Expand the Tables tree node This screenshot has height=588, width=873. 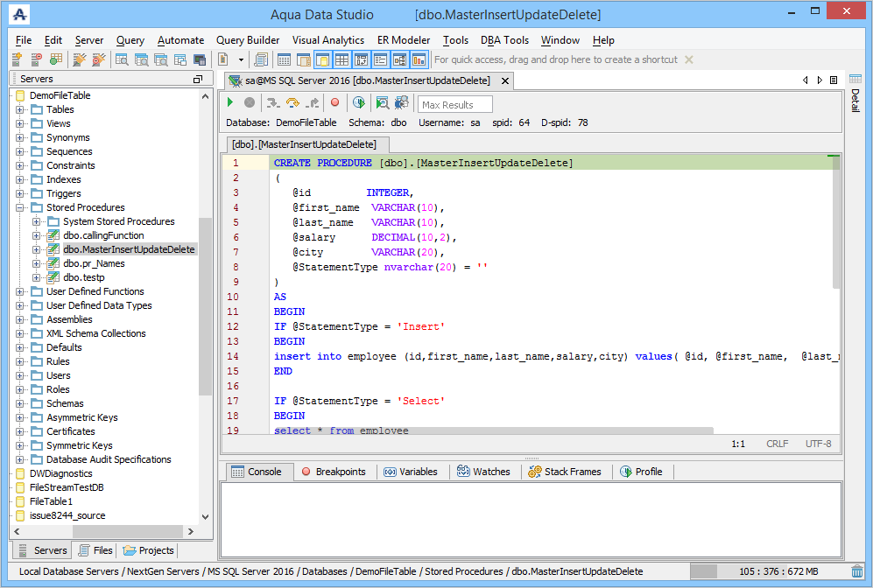point(20,109)
